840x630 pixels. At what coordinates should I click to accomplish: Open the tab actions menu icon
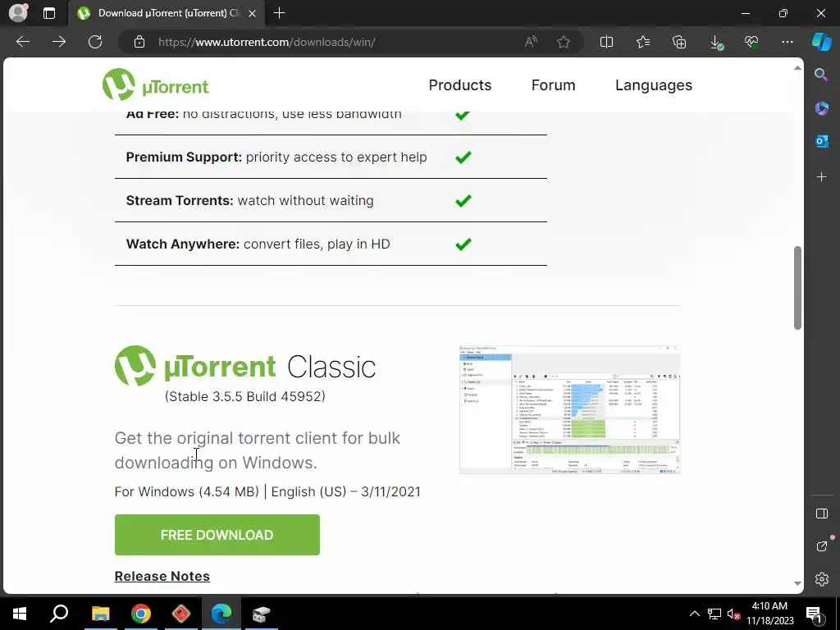tap(49, 13)
